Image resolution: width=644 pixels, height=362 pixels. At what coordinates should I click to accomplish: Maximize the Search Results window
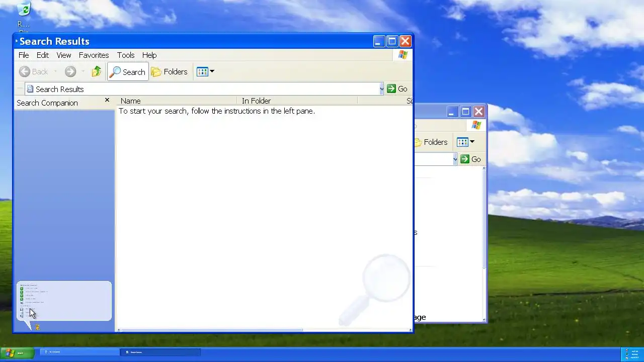[x=392, y=41]
